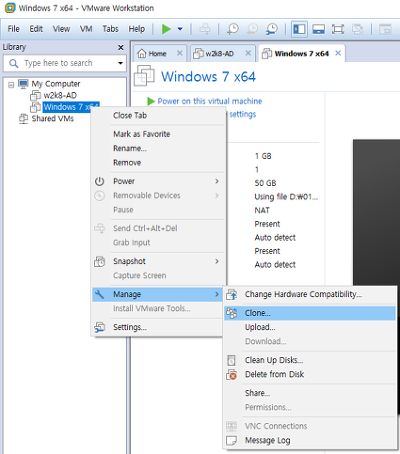The width and height of the screenshot is (400, 454).
Task: Click the green Power On play toolbar button
Action: [166, 29]
